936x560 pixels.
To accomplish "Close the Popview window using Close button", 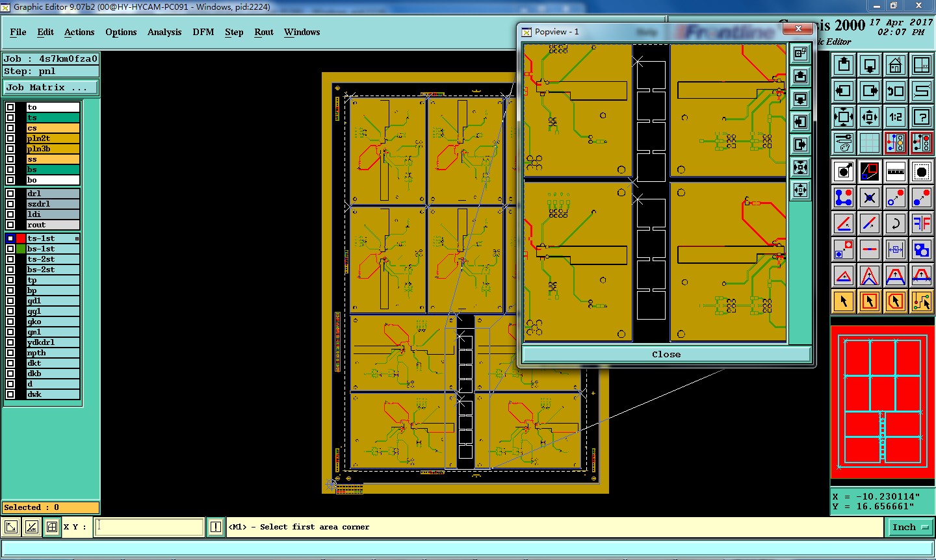I will pyautogui.click(x=666, y=354).
